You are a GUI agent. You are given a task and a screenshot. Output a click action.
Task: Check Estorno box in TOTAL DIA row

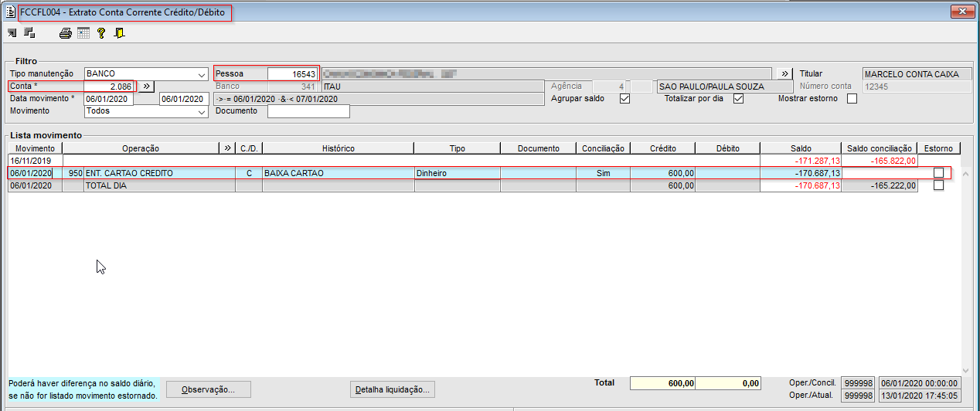[938, 185]
